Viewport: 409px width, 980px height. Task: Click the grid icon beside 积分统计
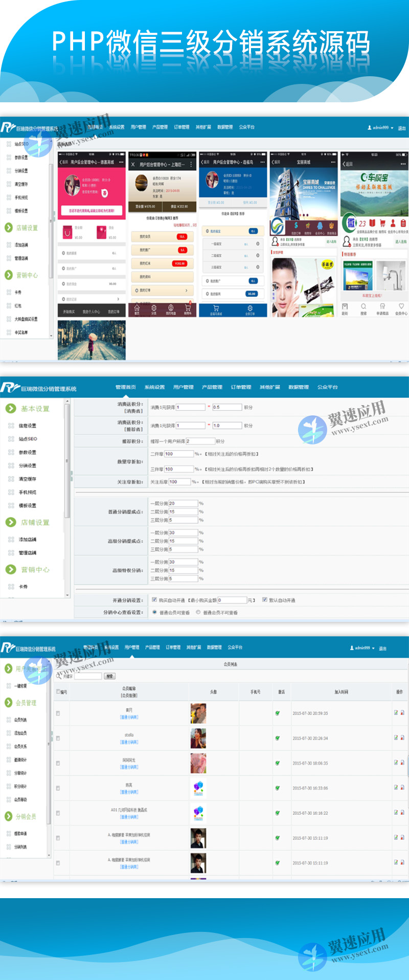[x=8, y=786]
